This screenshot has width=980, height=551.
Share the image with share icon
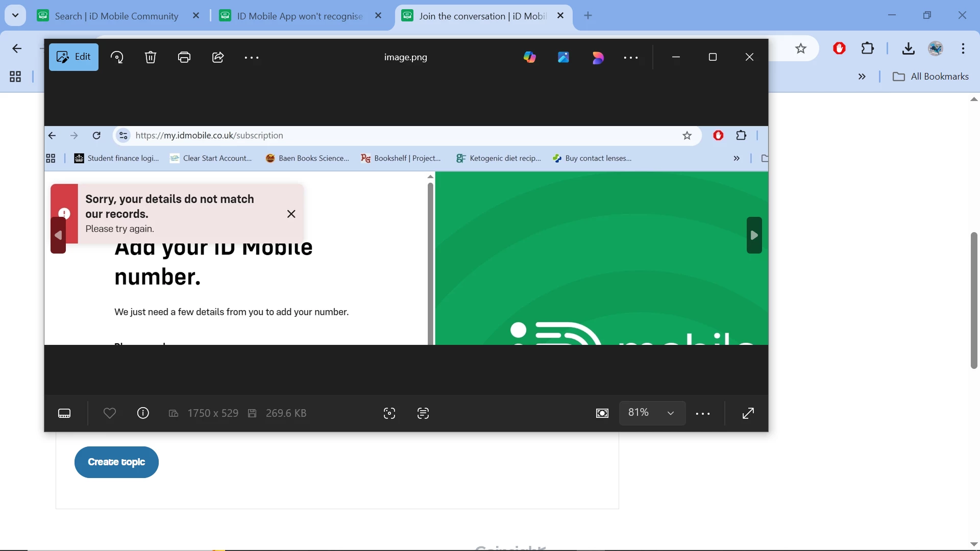click(x=218, y=57)
